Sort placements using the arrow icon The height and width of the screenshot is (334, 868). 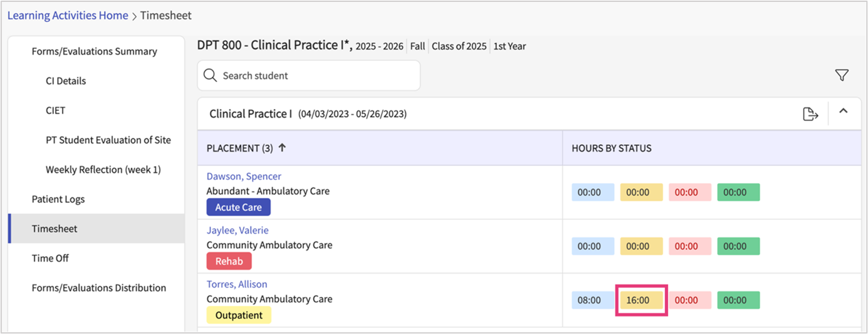tap(282, 149)
